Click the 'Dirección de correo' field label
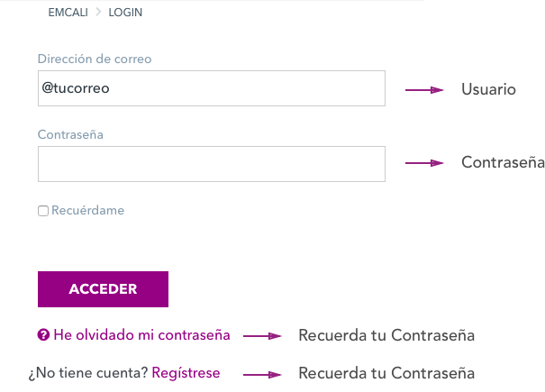Viewport: 545px width, 392px height. coord(95,59)
